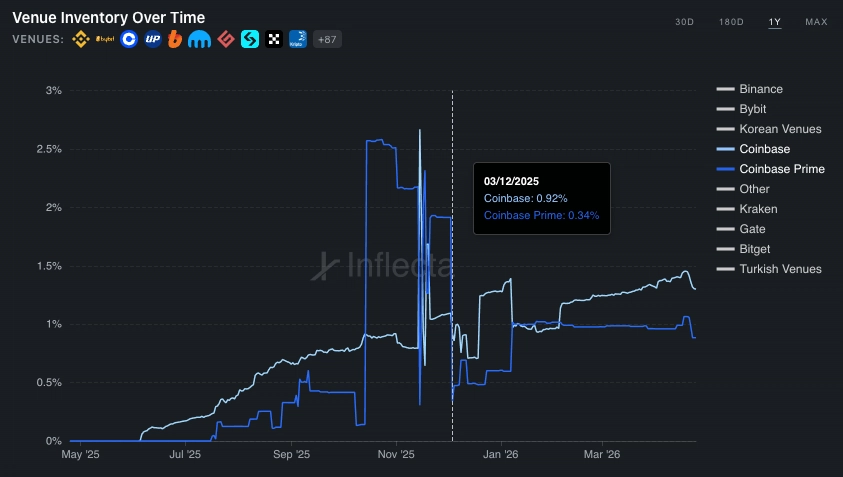Click the Bitget venue icon

[249, 40]
